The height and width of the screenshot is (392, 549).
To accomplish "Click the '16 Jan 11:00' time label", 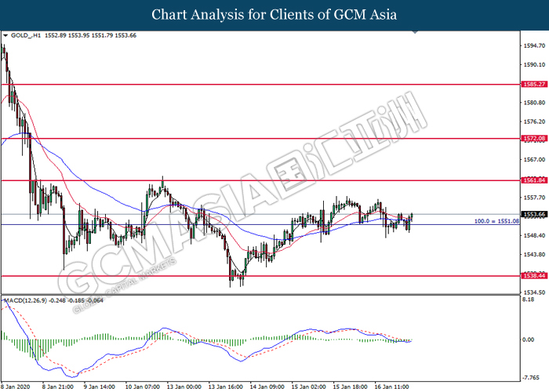I will (391, 387).
